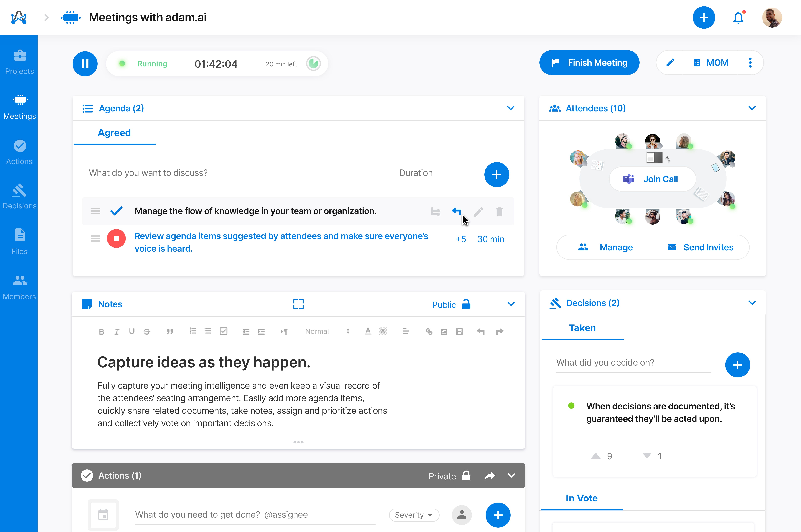Open the font color picker in notes toolbar

point(368,331)
